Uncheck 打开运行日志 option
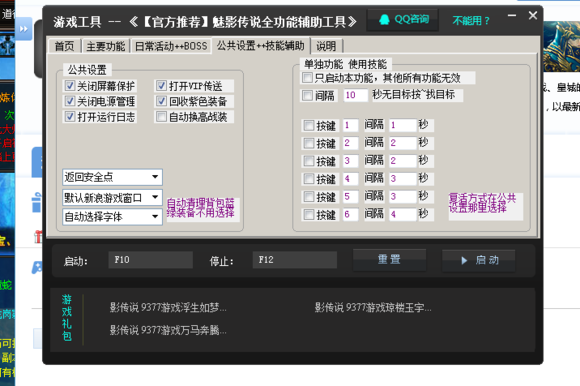This screenshot has width=580, height=386. (x=70, y=116)
